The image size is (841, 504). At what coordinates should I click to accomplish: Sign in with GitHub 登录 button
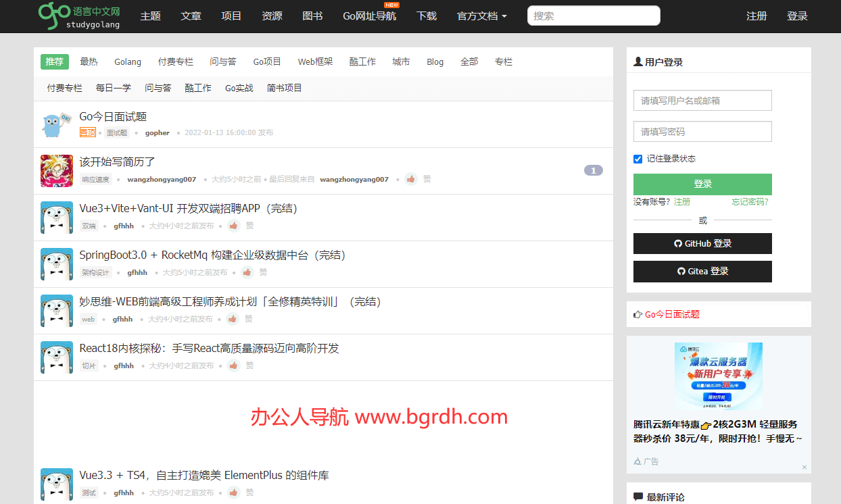coord(702,243)
